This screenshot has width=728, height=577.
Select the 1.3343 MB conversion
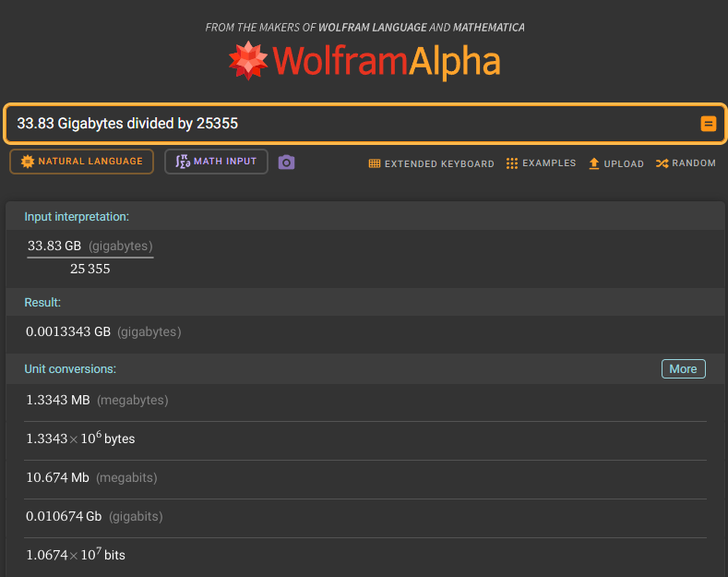click(x=97, y=400)
